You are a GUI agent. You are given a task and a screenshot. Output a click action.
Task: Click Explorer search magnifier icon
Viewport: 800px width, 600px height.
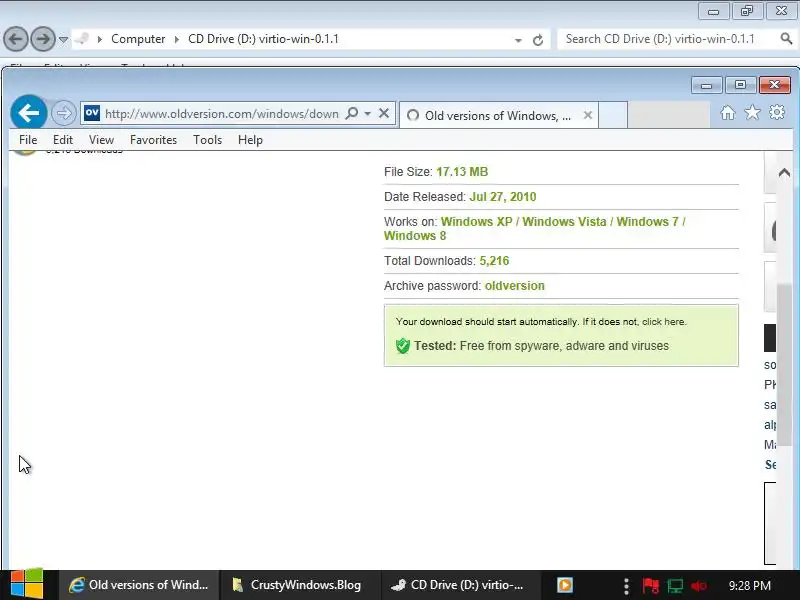pos(786,38)
